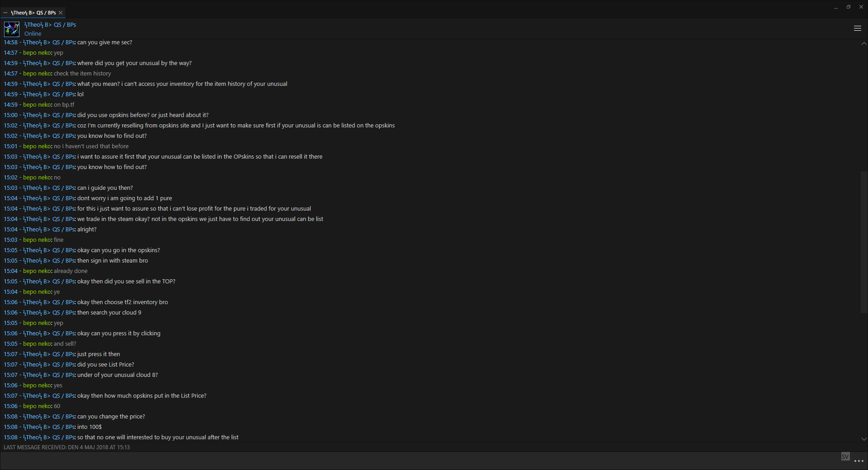This screenshot has height=470, width=868.
Task: Restore down the chat window
Action: pyautogui.click(x=849, y=7)
